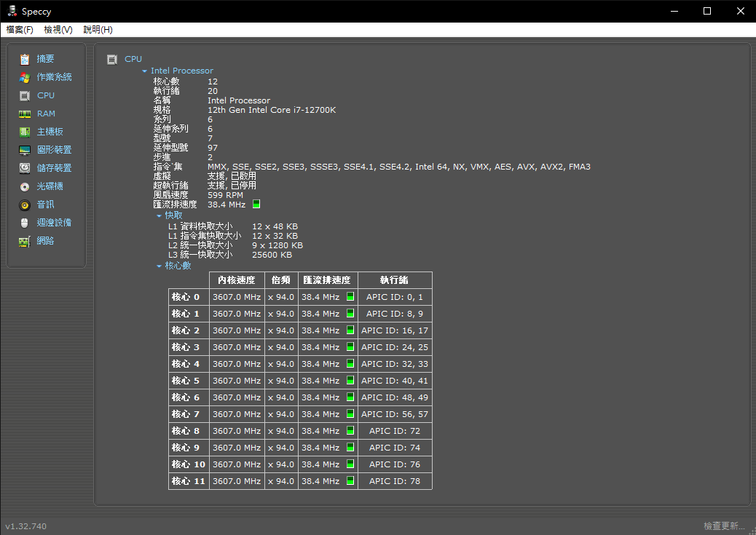Open the 作業系統 Windows flag icon
This screenshot has height=535, width=756.
coord(25,77)
